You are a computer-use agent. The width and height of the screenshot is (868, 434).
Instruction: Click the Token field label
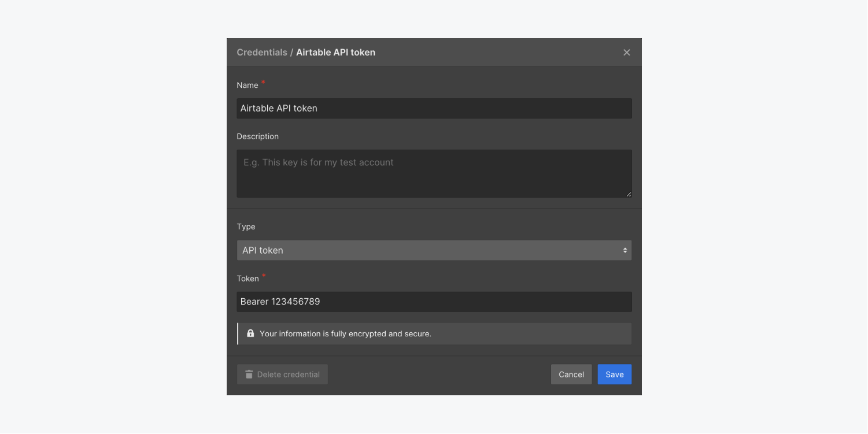(248, 279)
